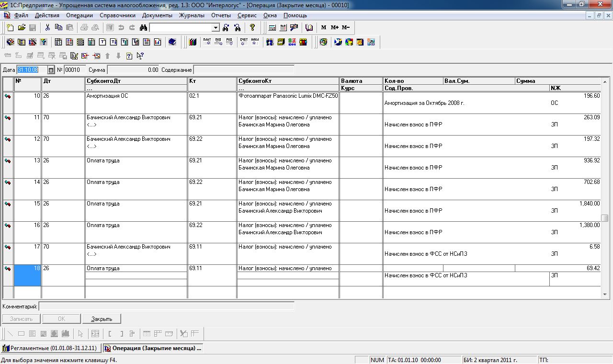
Task: Click the СЧЕТ invoice icon
Action: [244, 42]
